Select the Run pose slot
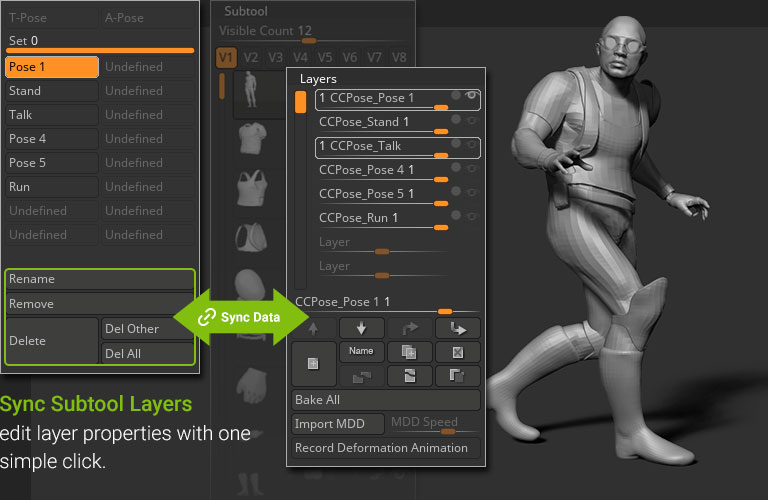The height and width of the screenshot is (500, 768). click(51, 187)
